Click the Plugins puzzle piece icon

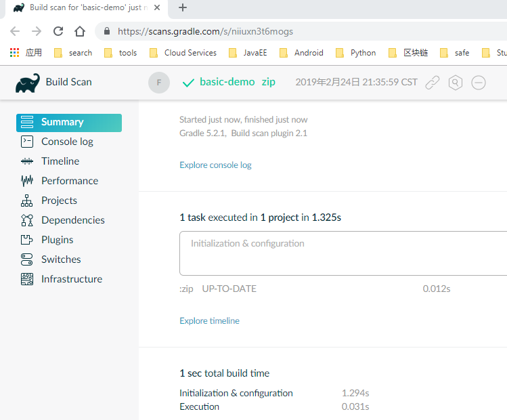click(x=27, y=240)
